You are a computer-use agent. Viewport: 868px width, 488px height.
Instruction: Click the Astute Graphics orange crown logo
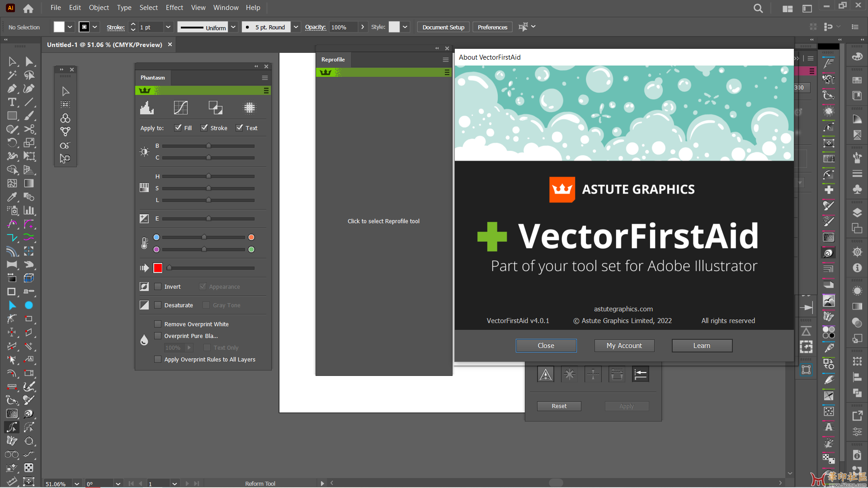click(x=562, y=189)
